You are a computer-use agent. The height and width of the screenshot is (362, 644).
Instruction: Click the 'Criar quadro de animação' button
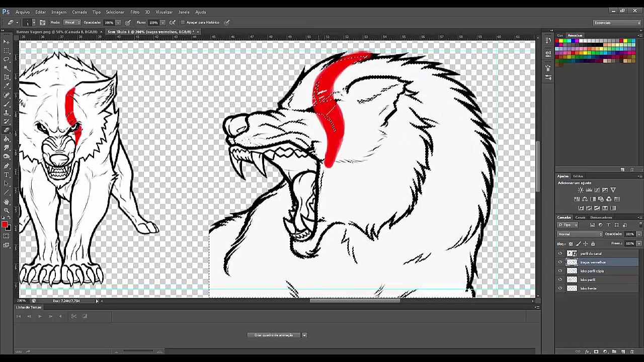[273, 335]
